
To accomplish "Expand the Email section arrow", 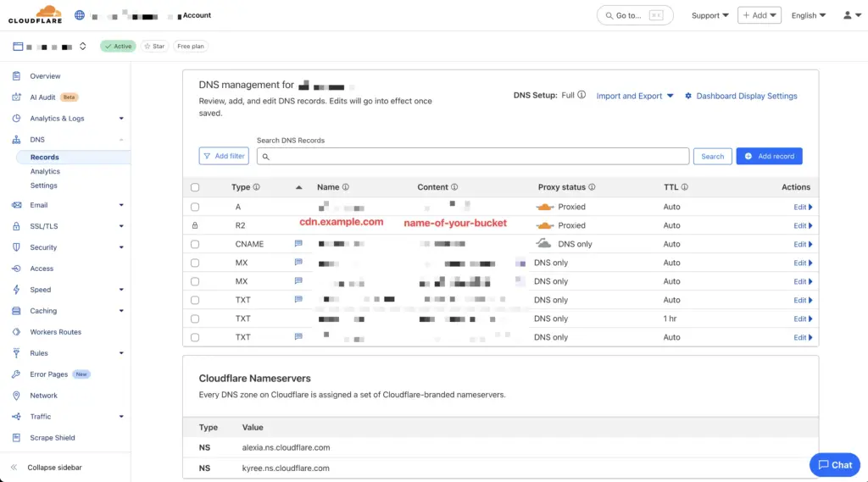I will [x=121, y=205].
